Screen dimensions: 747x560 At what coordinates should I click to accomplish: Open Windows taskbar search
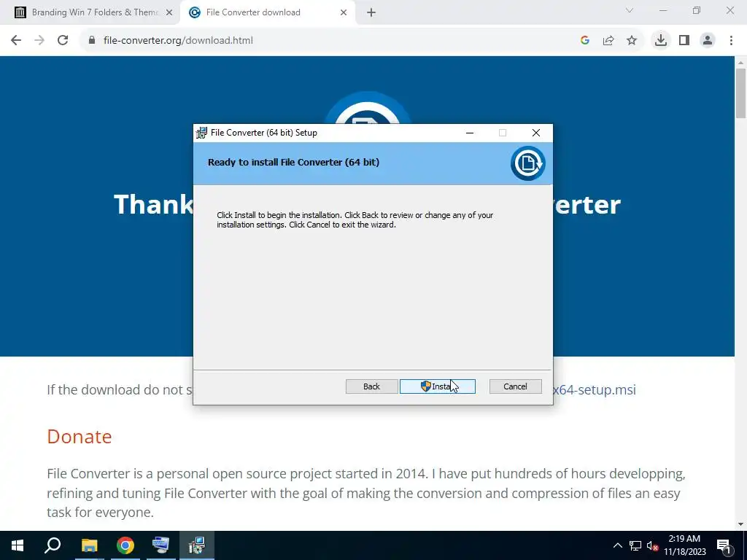(53, 545)
